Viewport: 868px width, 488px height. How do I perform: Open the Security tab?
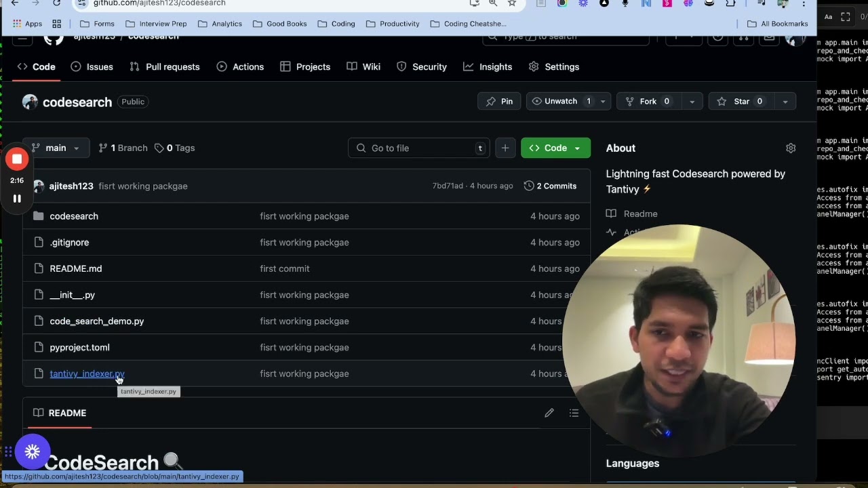click(x=422, y=66)
